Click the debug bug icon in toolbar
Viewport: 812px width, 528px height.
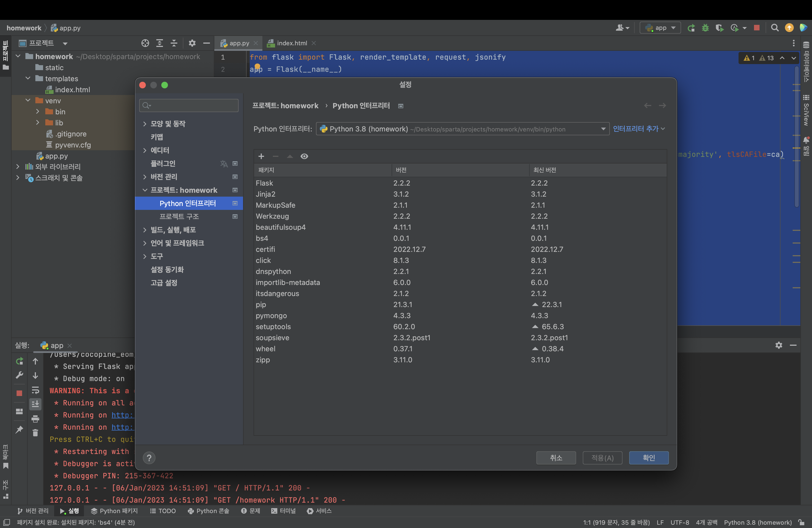click(x=706, y=28)
